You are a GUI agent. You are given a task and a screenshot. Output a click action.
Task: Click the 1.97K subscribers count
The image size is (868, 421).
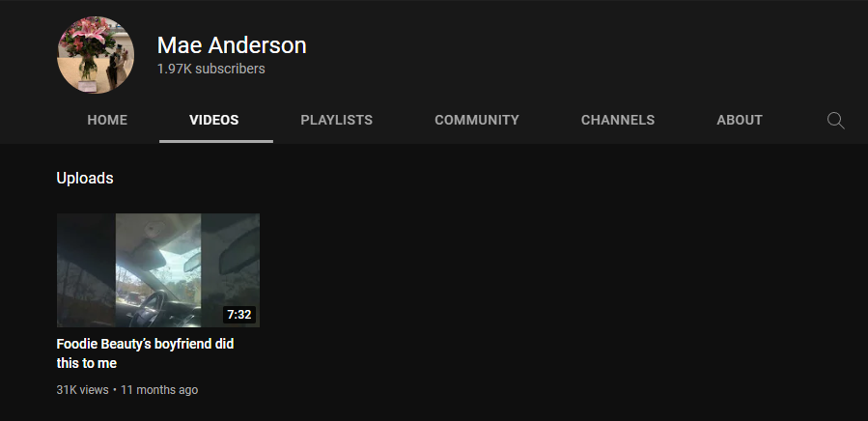click(x=210, y=69)
